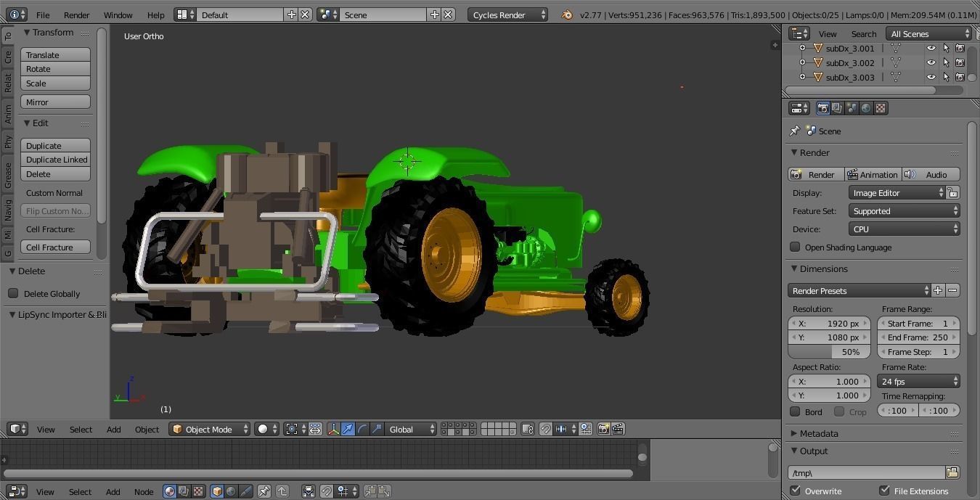The width and height of the screenshot is (980, 500).
Task: Click the Audio button
Action: [x=931, y=174]
